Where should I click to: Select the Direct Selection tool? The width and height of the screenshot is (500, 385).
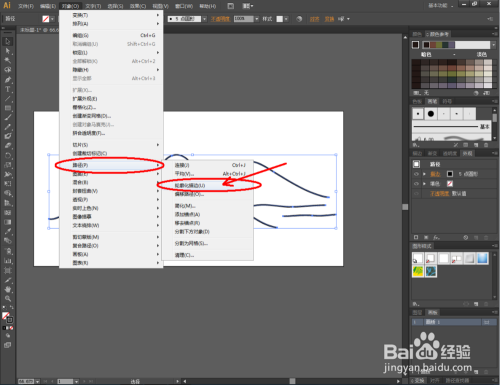tap(8, 51)
